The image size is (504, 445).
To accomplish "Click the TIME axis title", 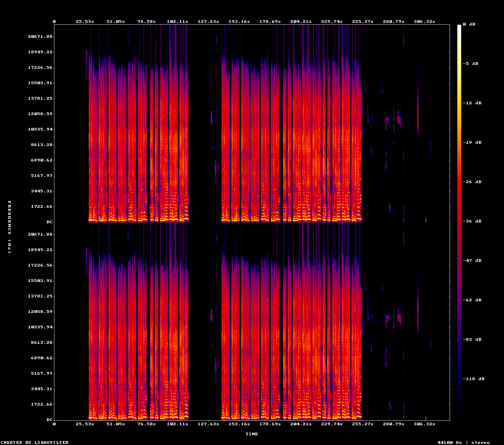I will [252, 434].
